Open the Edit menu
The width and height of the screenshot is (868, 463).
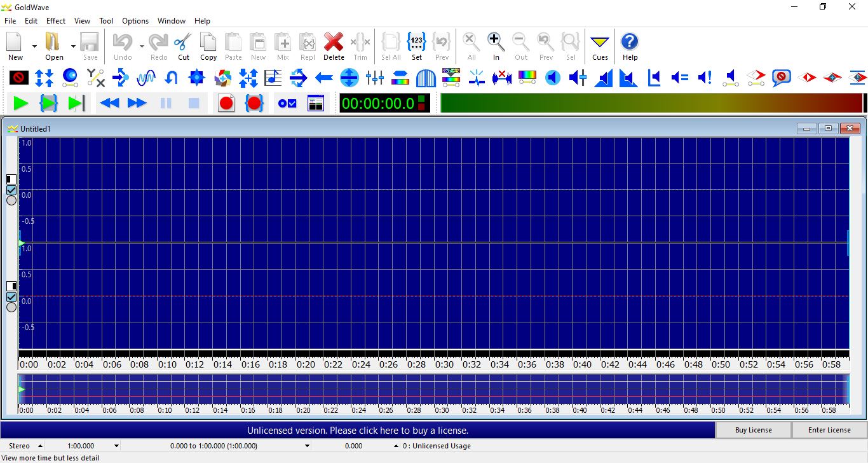point(31,21)
